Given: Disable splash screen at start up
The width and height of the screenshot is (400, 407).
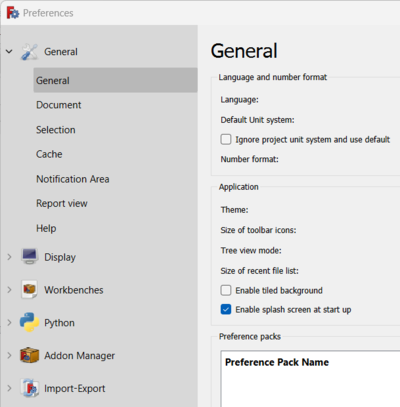Looking at the screenshot, I should [226, 310].
